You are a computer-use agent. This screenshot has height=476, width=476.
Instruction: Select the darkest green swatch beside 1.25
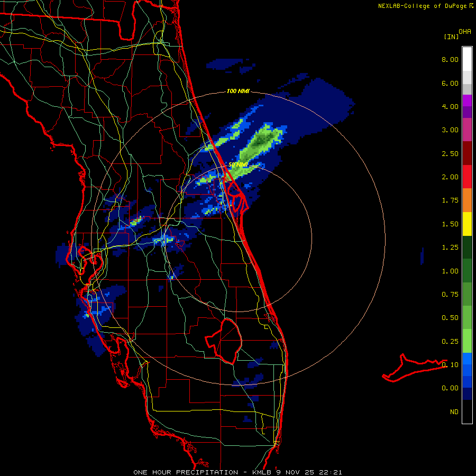pos(467,248)
